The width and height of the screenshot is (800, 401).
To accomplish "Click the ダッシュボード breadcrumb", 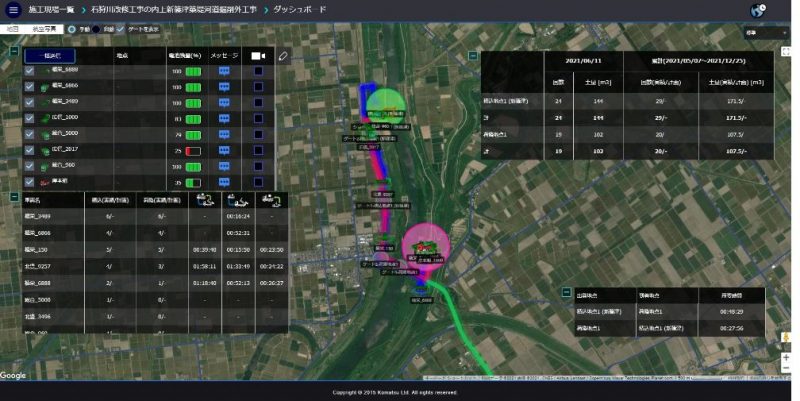I will 299,10.
